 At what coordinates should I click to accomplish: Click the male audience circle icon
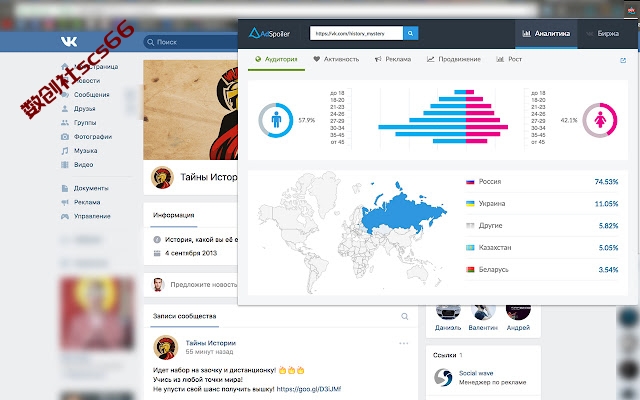pyautogui.click(x=276, y=120)
